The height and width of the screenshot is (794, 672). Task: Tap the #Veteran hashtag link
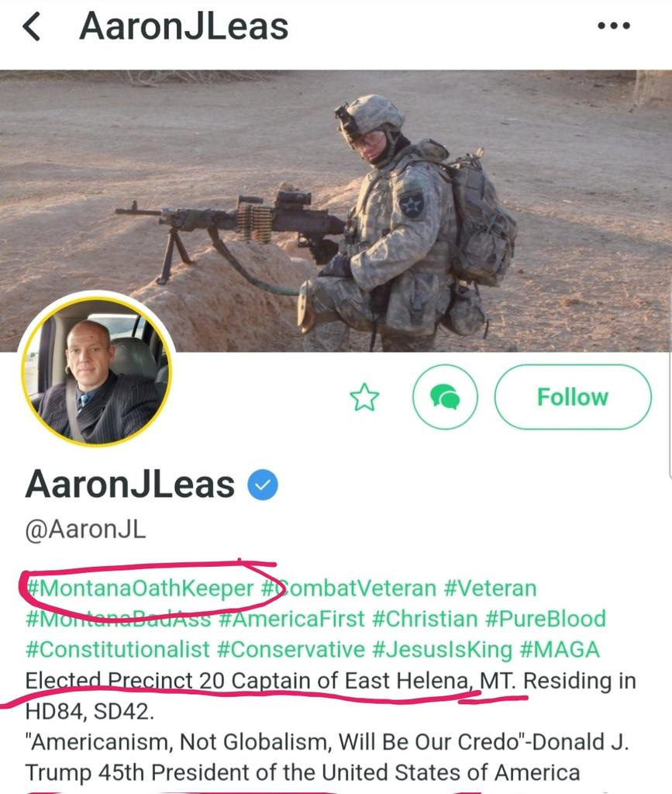(491, 589)
